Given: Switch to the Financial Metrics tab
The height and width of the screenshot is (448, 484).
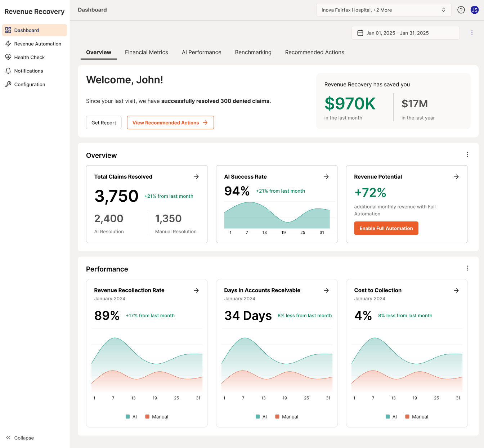Looking at the screenshot, I should (147, 53).
